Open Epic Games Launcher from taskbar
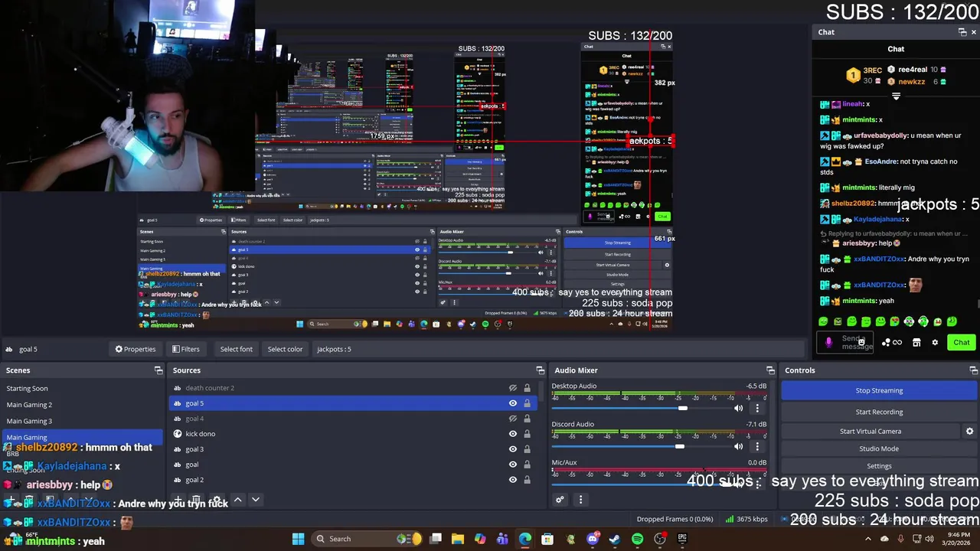The width and height of the screenshot is (980, 551). (x=682, y=539)
